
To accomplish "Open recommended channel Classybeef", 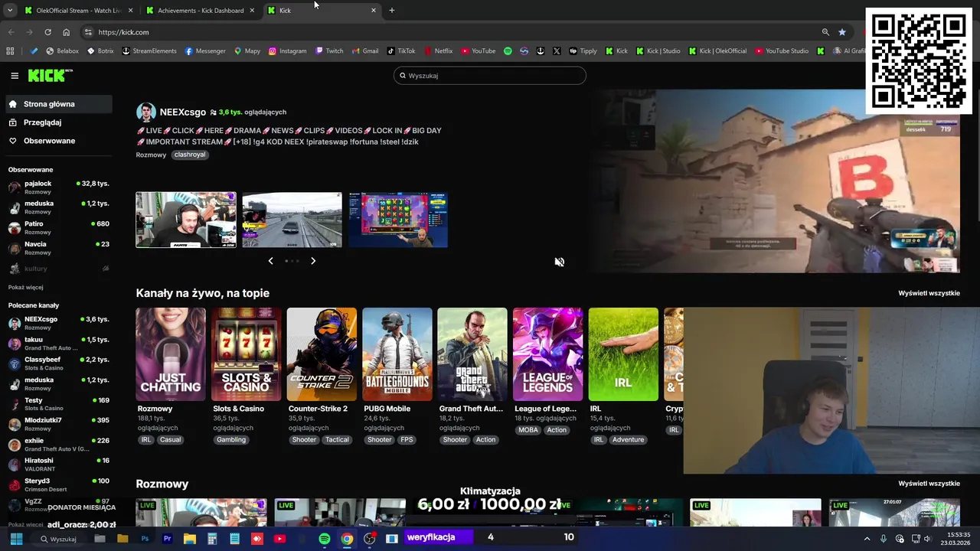I will (59, 364).
